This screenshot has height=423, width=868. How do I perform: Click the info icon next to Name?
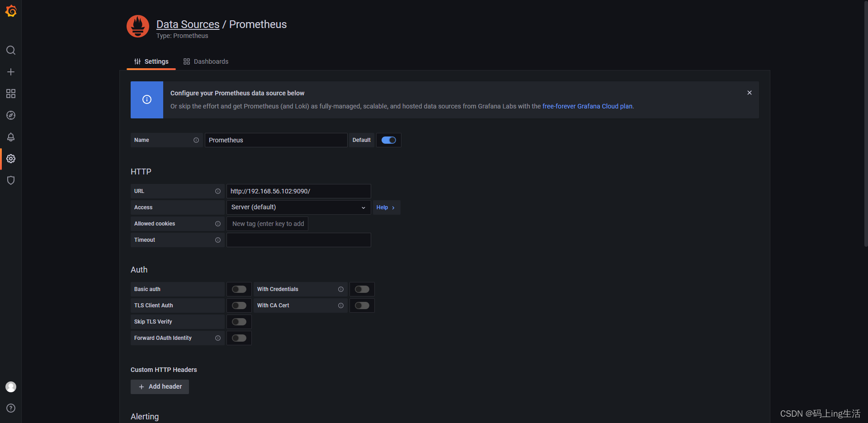[196, 140]
